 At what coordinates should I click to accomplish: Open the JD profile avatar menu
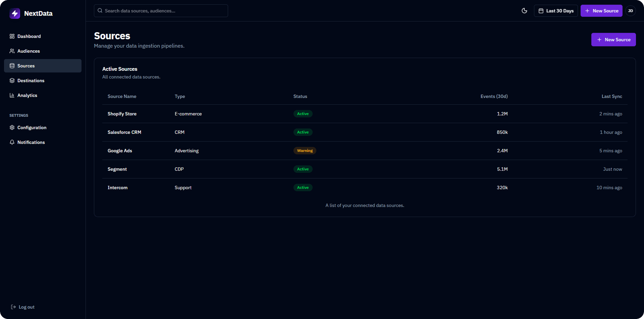pyautogui.click(x=631, y=11)
